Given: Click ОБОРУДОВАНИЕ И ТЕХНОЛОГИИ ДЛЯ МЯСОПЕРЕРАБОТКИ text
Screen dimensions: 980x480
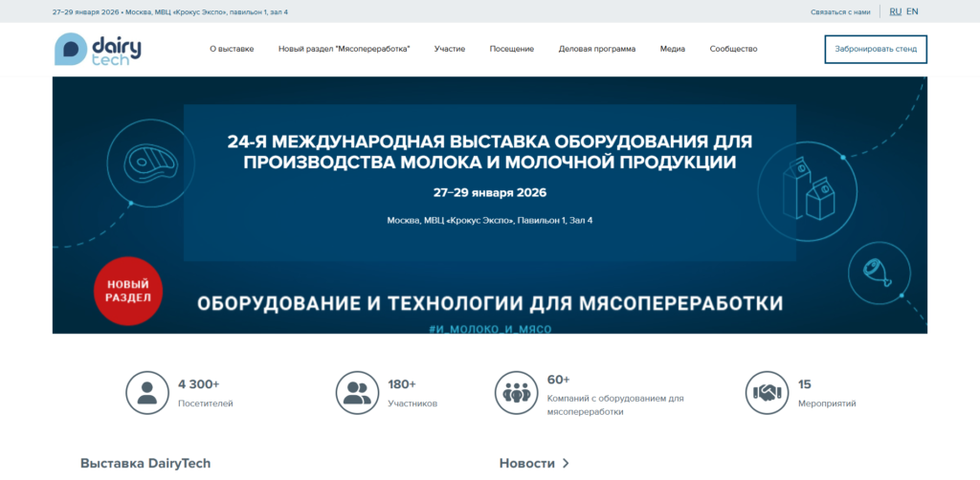Looking at the screenshot, I should coord(490,303).
